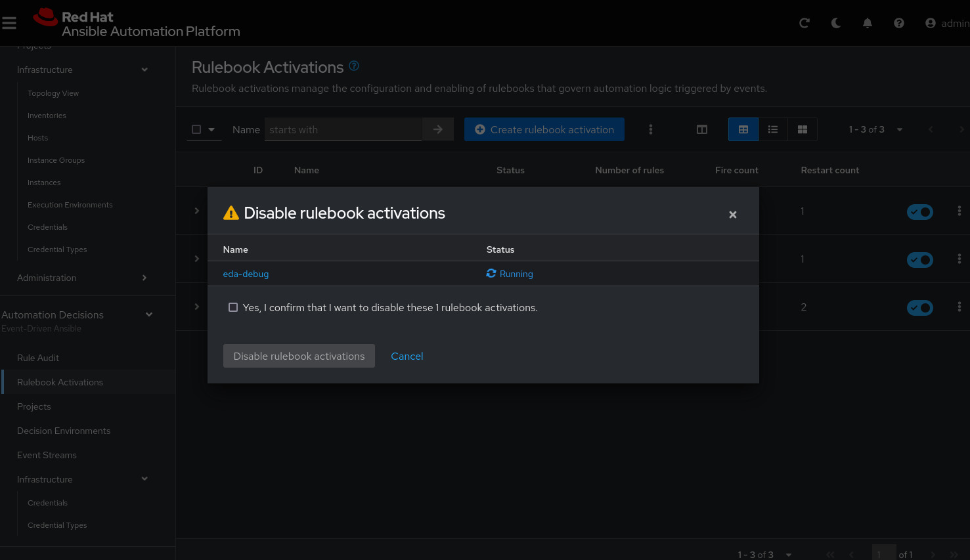970x560 pixels.
Task: Open notifications bell
Action: [x=868, y=23]
